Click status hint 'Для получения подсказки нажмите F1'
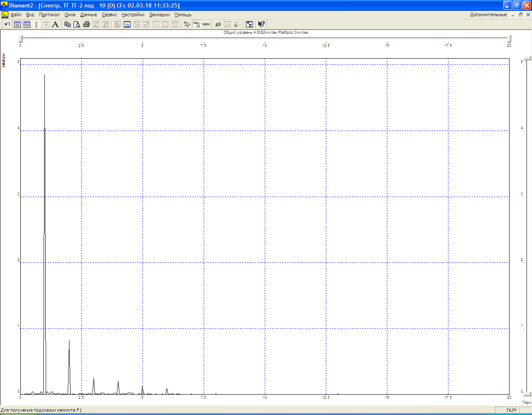This screenshot has width=532, height=415. tap(41, 410)
